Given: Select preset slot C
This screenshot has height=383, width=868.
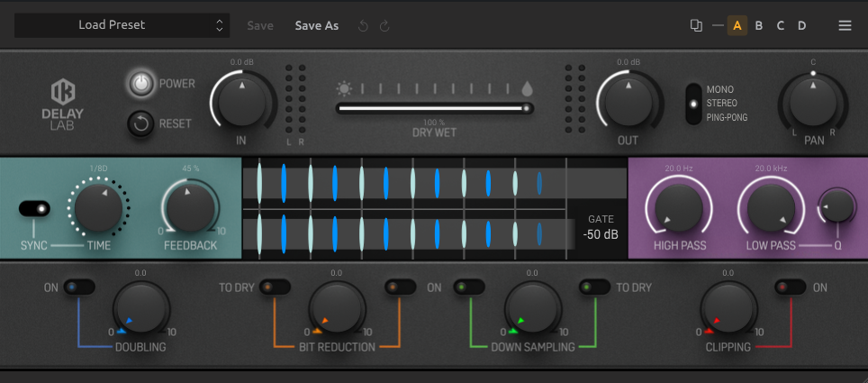Looking at the screenshot, I should click(x=780, y=25).
